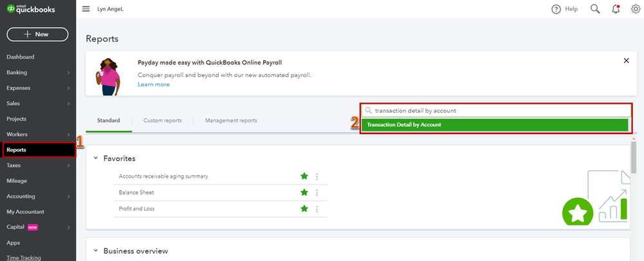This screenshot has width=644, height=261.
Task: Unfavorite Accounts receivable aging summary star
Action: pos(304,176)
